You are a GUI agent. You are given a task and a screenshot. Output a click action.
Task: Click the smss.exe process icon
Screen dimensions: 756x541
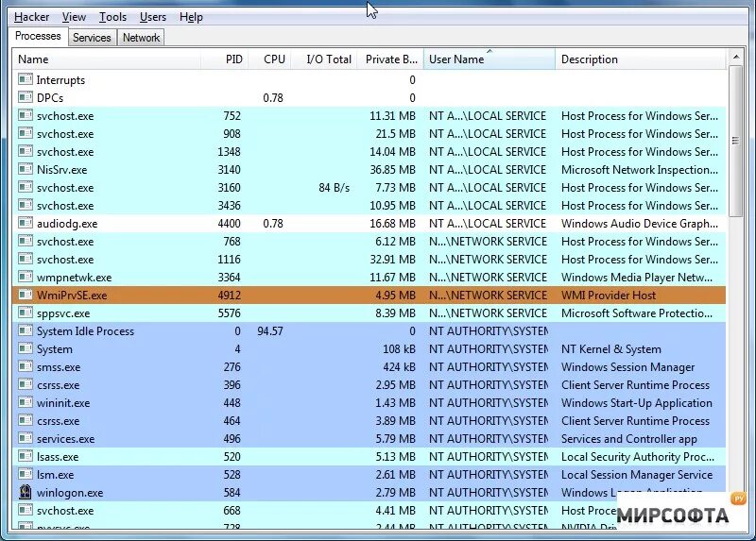26,366
